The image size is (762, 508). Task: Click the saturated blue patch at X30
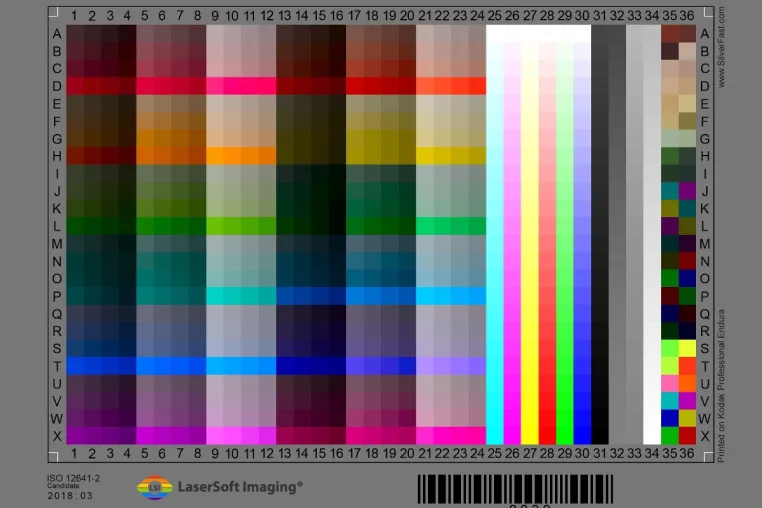coord(582,436)
